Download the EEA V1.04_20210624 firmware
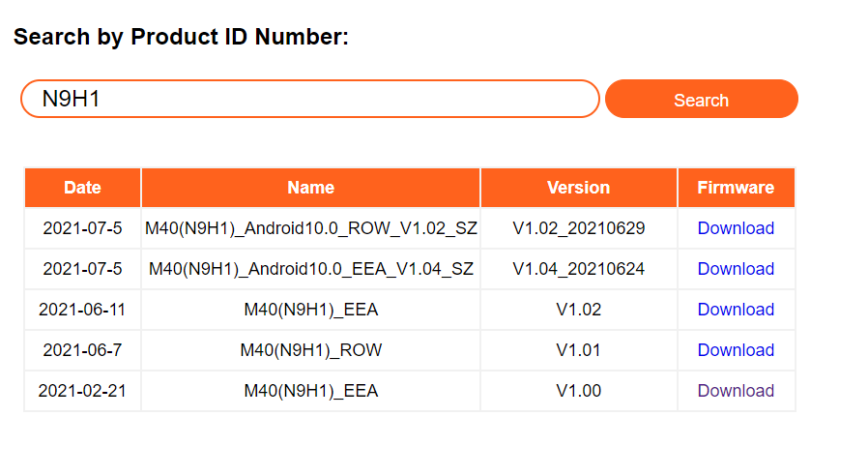This screenshot has width=868, height=476. click(736, 269)
